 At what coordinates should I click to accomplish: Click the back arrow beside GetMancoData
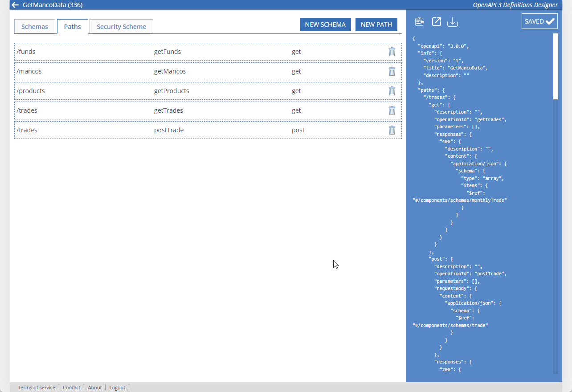(x=15, y=5)
